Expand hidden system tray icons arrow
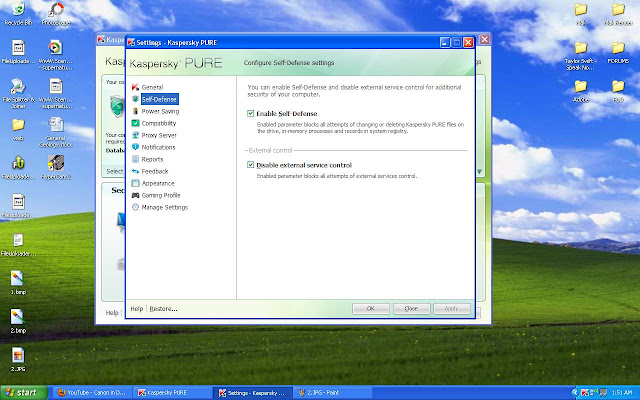This screenshot has height=400, width=640. point(576,393)
